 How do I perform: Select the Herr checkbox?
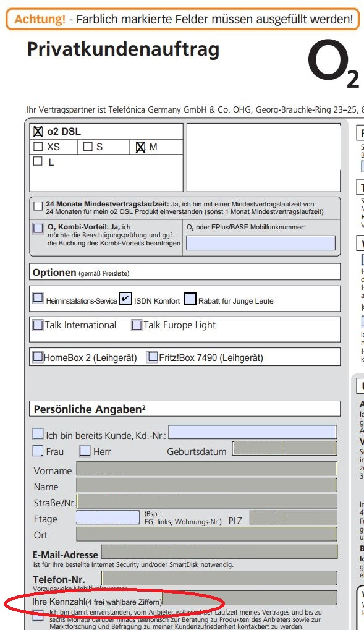click(x=85, y=451)
